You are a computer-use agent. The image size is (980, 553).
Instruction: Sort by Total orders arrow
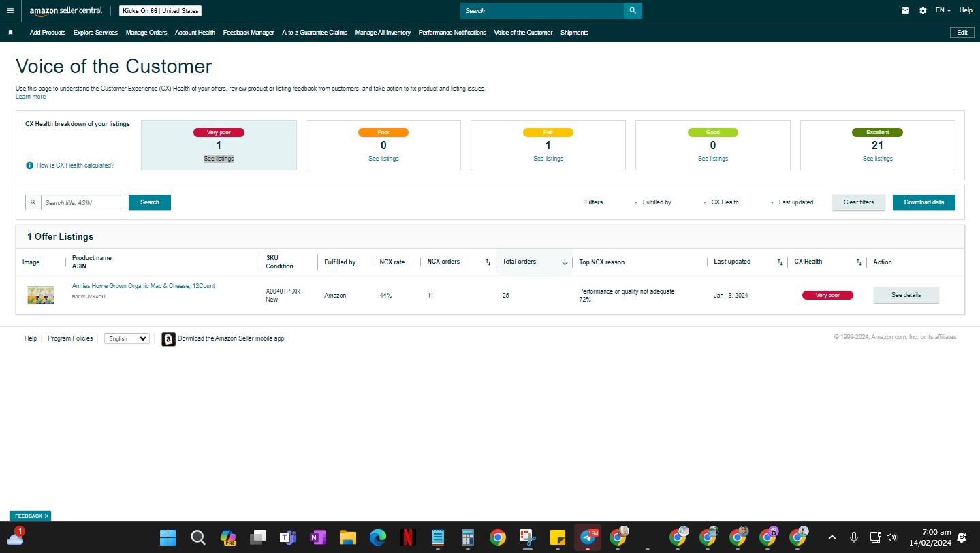[565, 262]
